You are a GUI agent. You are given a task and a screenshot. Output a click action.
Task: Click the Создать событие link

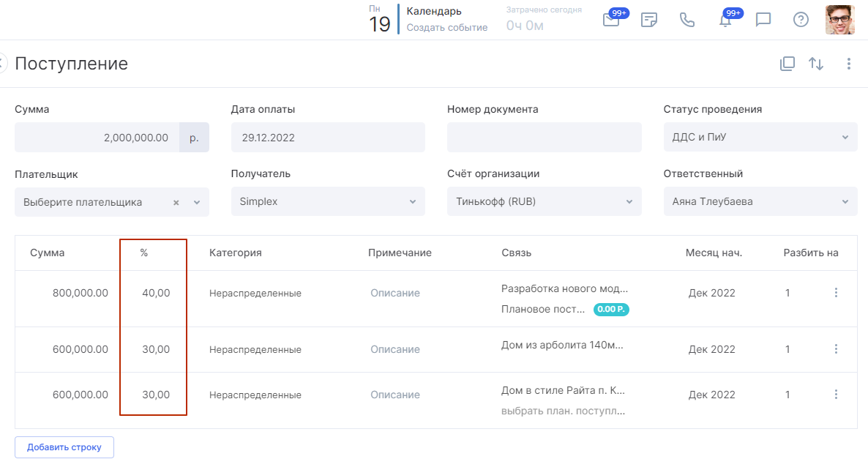click(x=446, y=28)
